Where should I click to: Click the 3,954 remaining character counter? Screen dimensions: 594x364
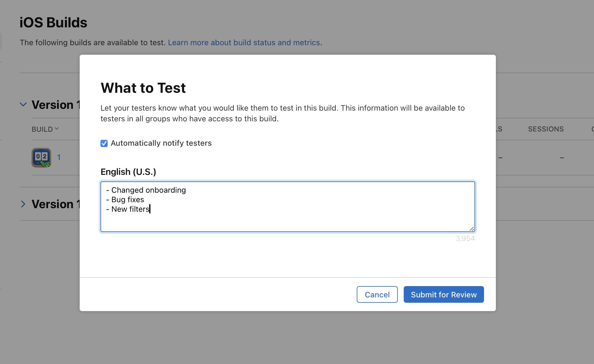465,239
